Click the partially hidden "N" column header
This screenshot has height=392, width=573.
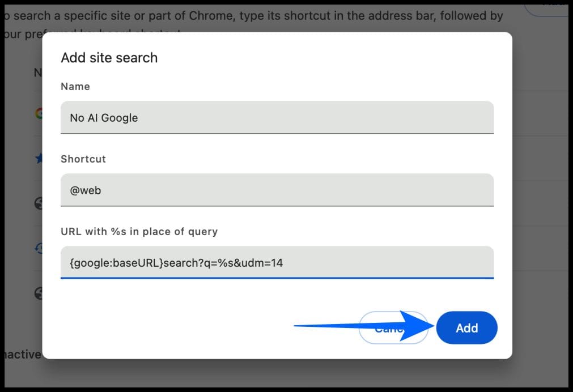tap(37, 73)
